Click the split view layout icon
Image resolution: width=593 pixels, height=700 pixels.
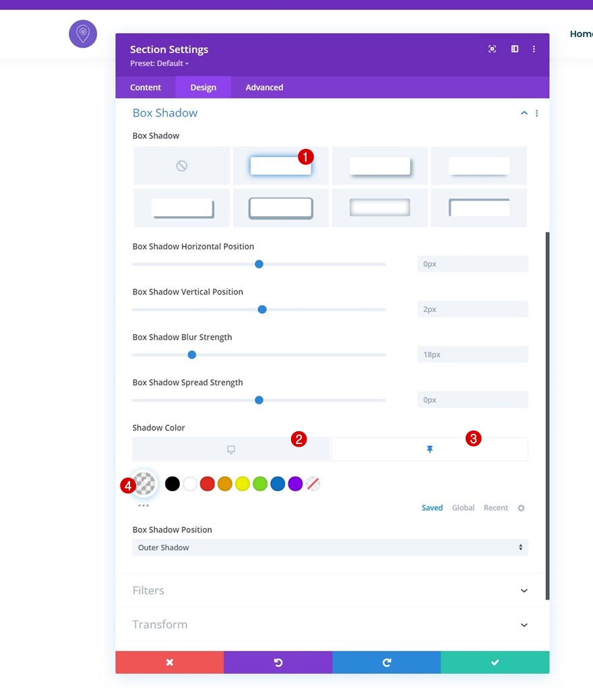point(515,49)
